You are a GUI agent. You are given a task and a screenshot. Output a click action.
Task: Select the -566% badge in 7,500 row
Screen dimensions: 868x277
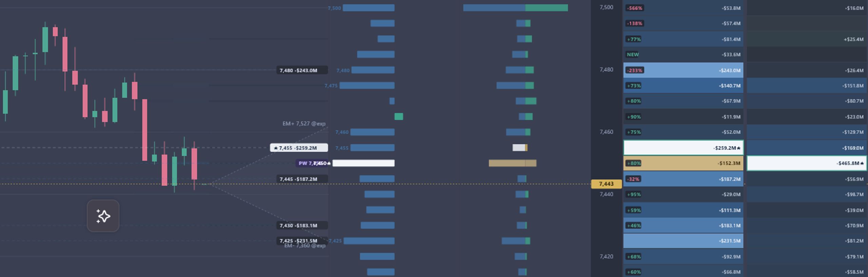(x=635, y=8)
